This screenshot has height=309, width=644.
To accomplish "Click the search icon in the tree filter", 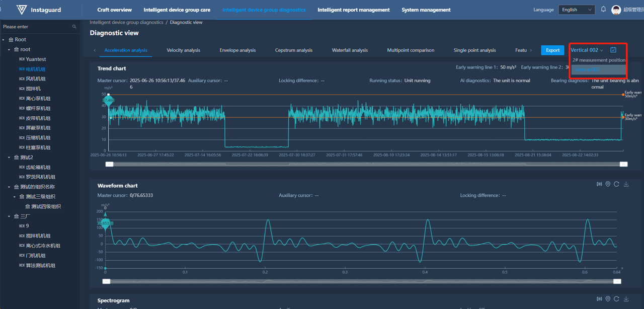I will coord(74,27).
